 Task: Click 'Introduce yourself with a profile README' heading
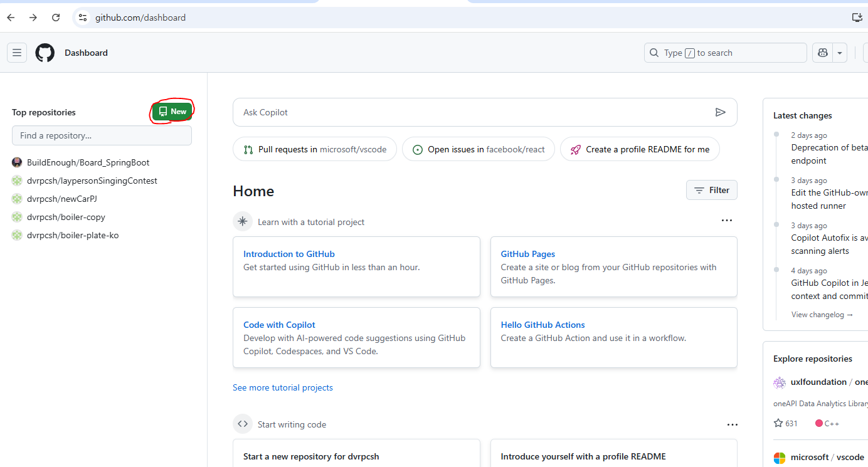583,456
